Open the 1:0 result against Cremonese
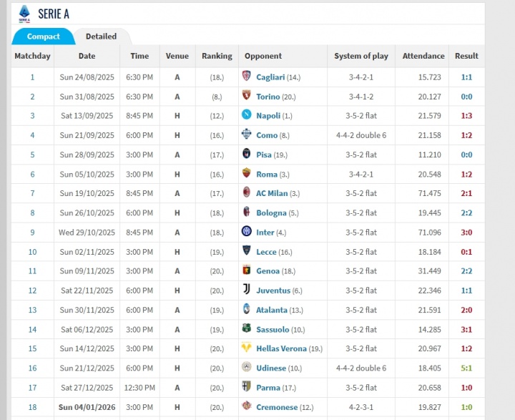 (x=466, y=407)
